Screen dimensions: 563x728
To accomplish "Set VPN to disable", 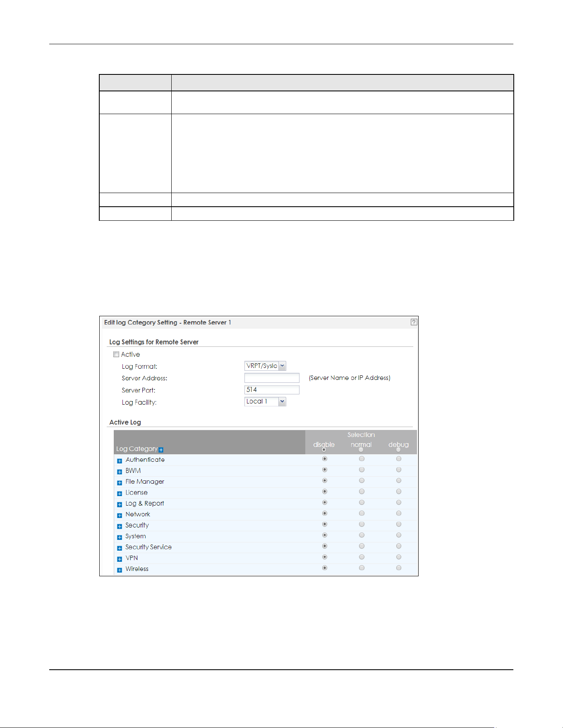I will tap(325, 557).
